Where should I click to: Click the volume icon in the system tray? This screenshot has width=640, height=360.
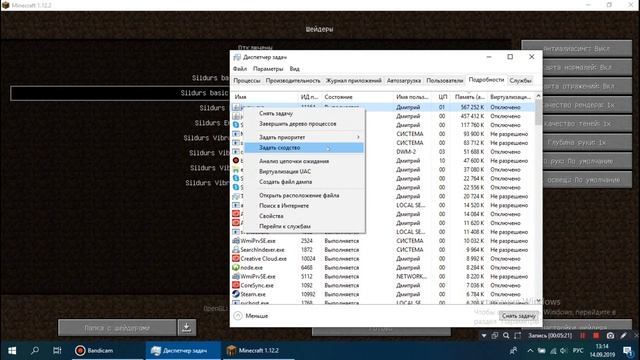564,351
